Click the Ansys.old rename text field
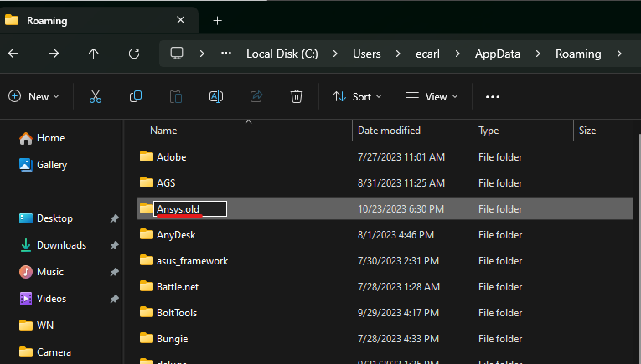The height and width of the screenshot is (364, 641). tap(190, 208)
